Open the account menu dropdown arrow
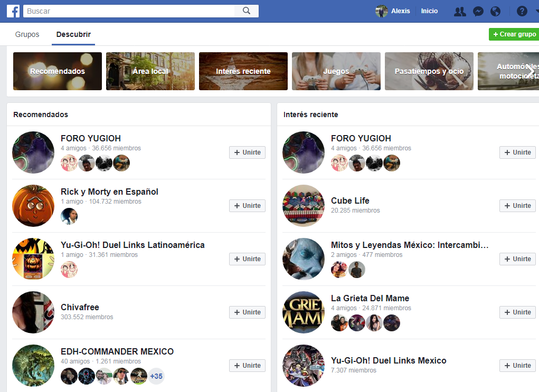Image resolution: width=539 pixels, height=392 pixels. point(536,11)
